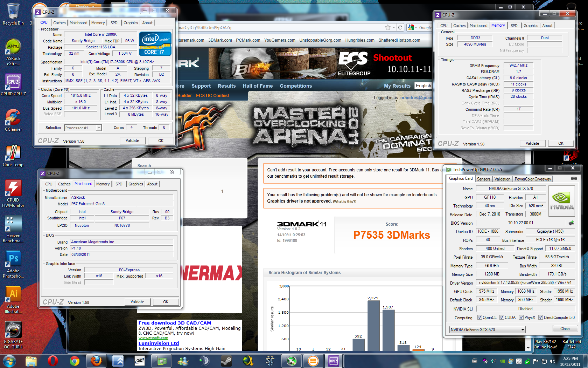Toggle the DirectCompute 5.0 checkbox
This screenshot has height=368, width=588.
(x=540, y=318)
